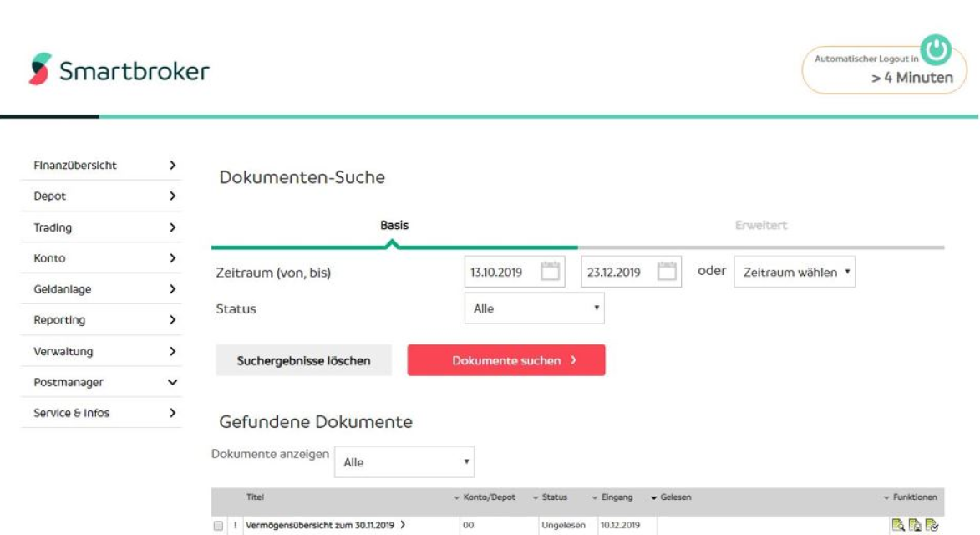Viewport: 980px width, 535px height.
Task: Open the Zeitraum wählen dropdown
Action: tap(795, 272)
